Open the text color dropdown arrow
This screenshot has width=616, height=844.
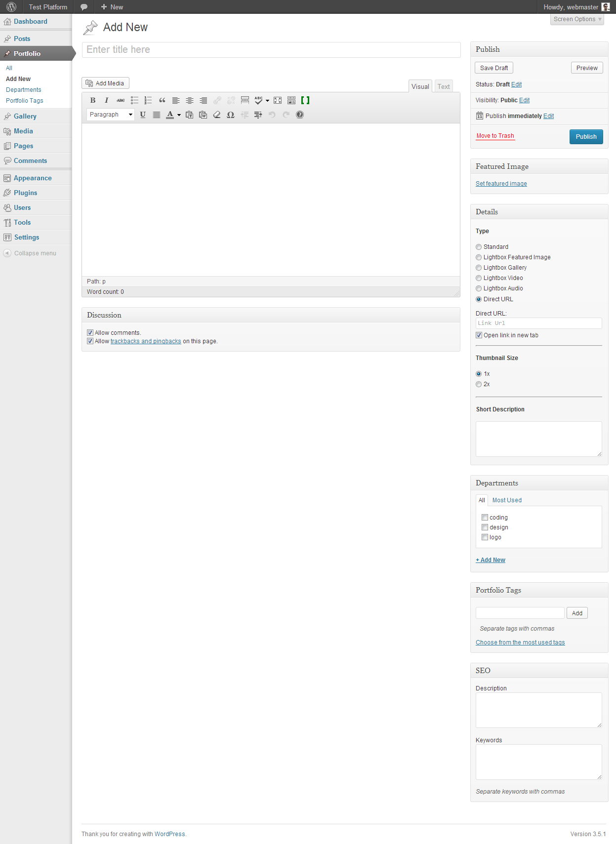(179, 115)
